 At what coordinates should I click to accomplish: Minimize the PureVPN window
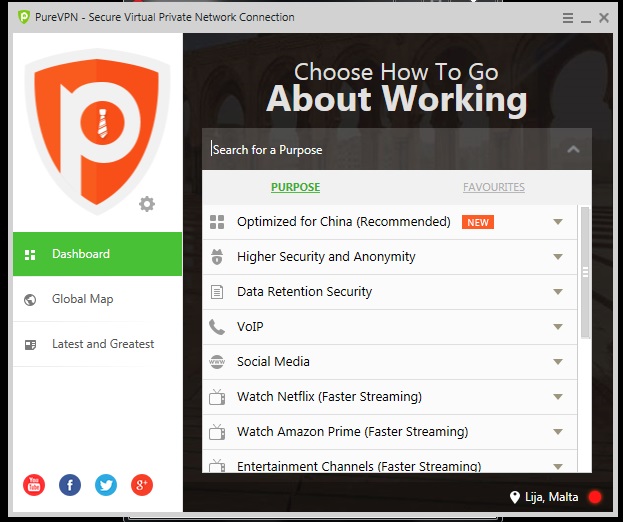pyautogui.click(x=586, y=19)
